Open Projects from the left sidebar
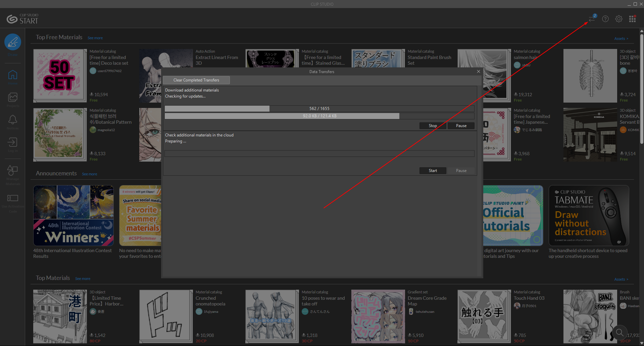Image resolution: width=644 pixels, height=346 pixels. click(13, 97)
